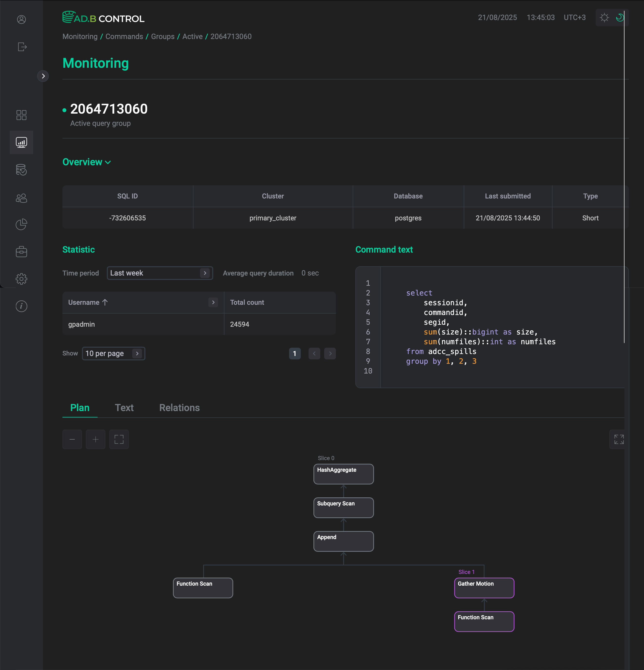The height and width of the screenshot is (670, 644).
Task: Expand the sidebar with arrow button
Action: [43, 76]
